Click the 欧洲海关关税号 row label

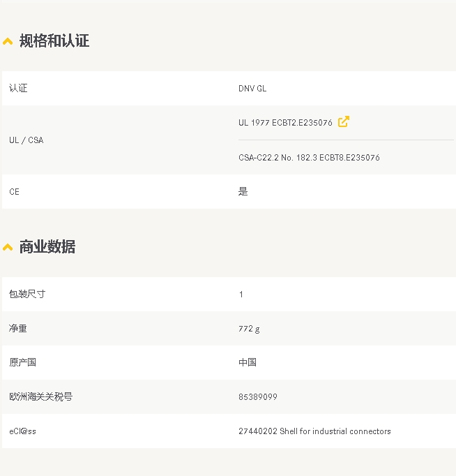tap(41, 396)
